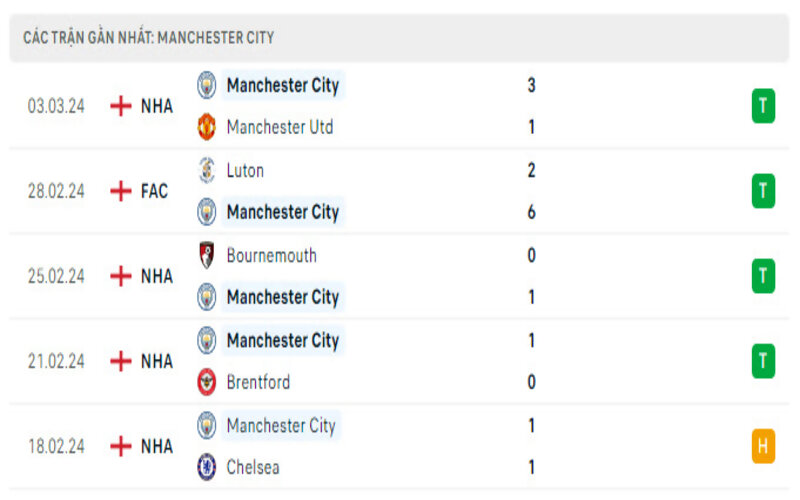The width and height of the screenshot is (800, 500).
Task: Click green T badge for Luton match
Action: pyautogui.click(x=763, y=191)
